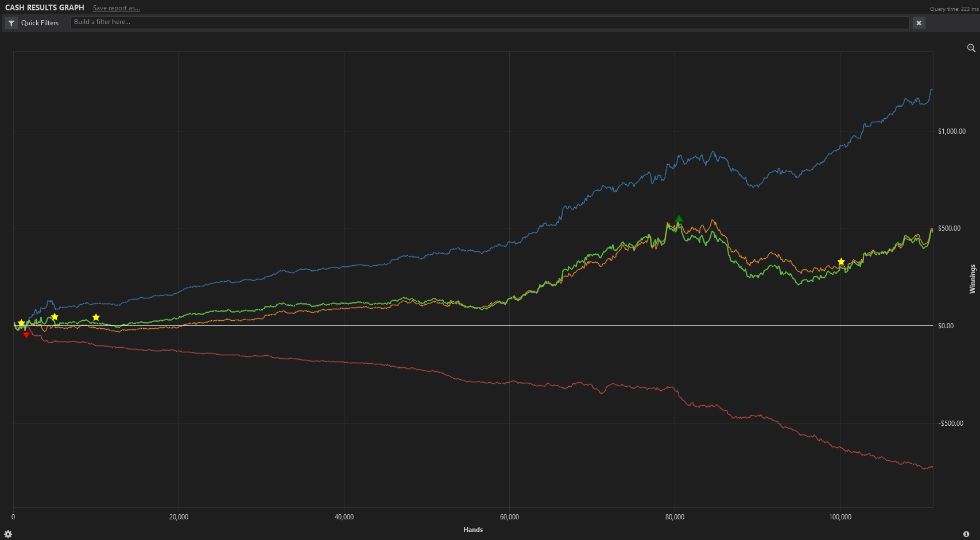Click the 'Save report as...' link

117,8
